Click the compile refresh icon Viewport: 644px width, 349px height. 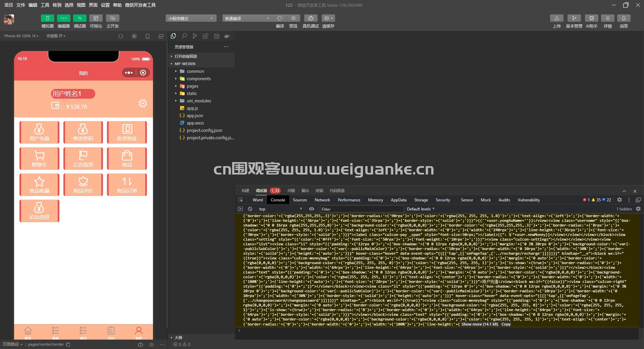(280, 18)
